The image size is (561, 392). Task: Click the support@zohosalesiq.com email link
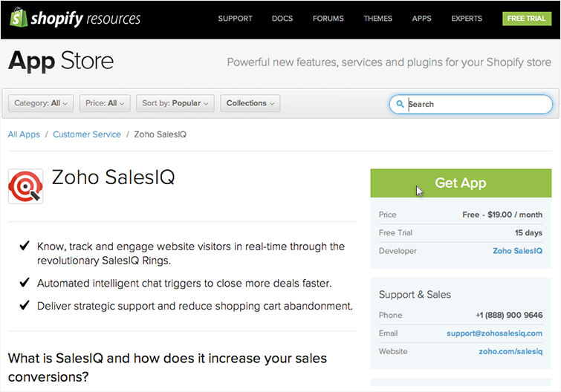tap(494, 333)
